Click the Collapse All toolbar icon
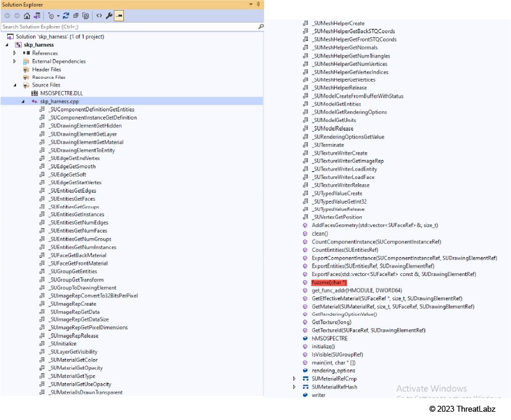Viewport: 511px width, 420px height. pyautogui.click(x=76, y=16)
